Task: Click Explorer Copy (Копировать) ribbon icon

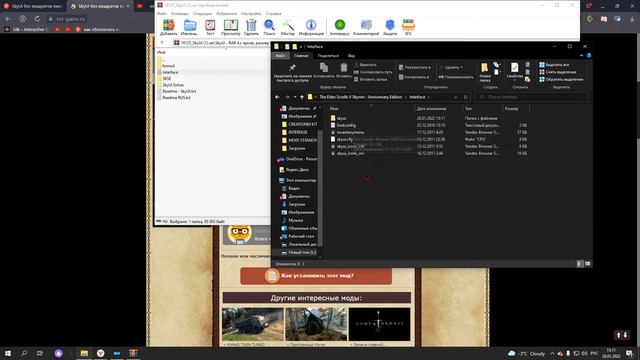Action: coord(324,68)
